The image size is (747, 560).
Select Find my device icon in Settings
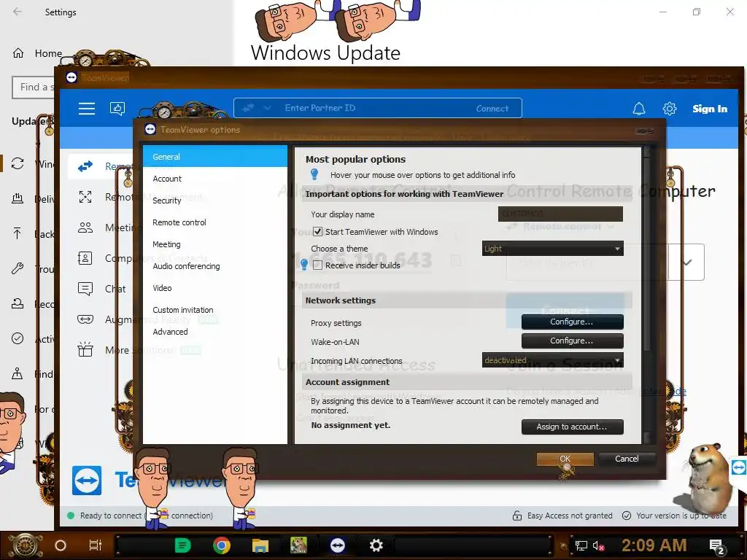[x=18, y=374]
